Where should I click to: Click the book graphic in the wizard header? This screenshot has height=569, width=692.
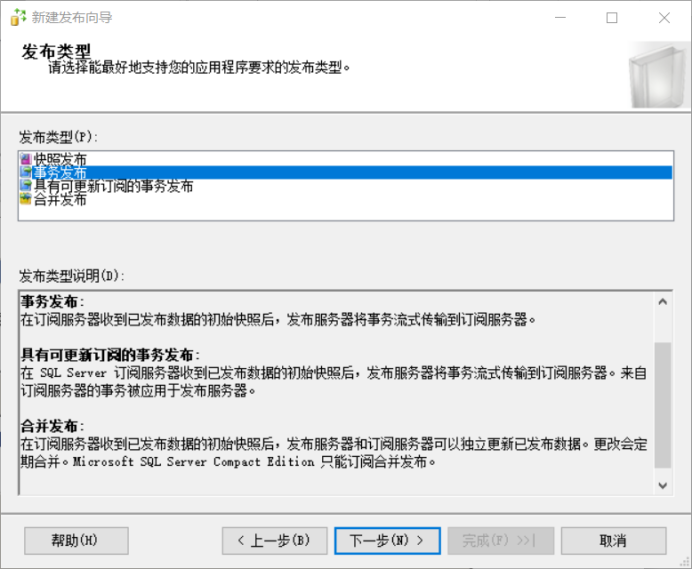click(655, 73)
